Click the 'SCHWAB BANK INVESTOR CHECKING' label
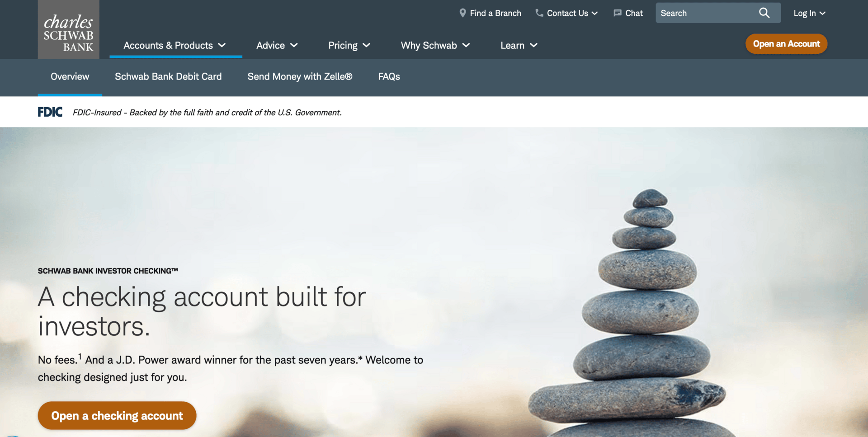 (108, 271)
